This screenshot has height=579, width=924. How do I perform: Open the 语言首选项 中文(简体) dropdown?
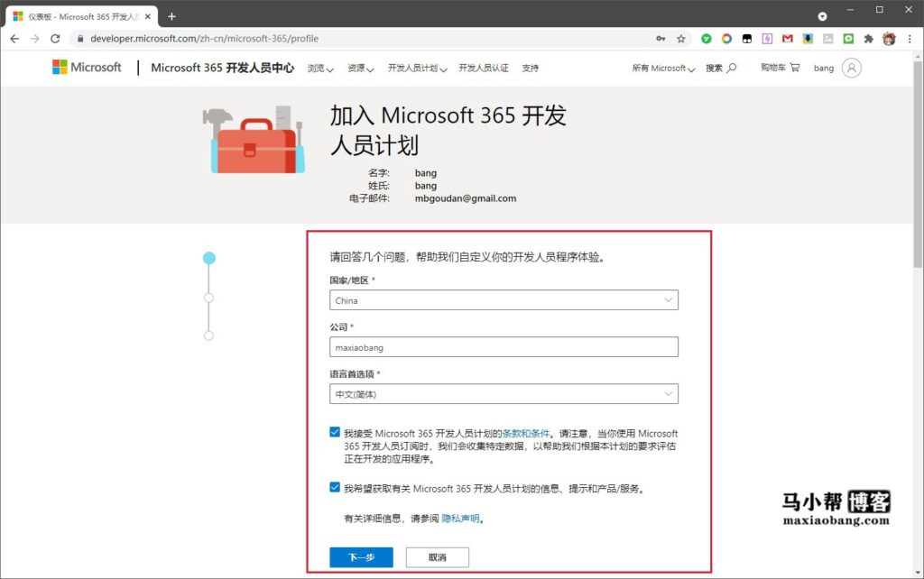[x=504, y=393]
